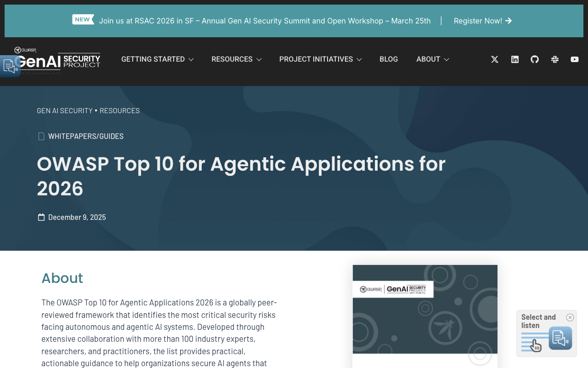Click the RSAC 2026 summit announcement text
The image size is (588, 368).
265,21
